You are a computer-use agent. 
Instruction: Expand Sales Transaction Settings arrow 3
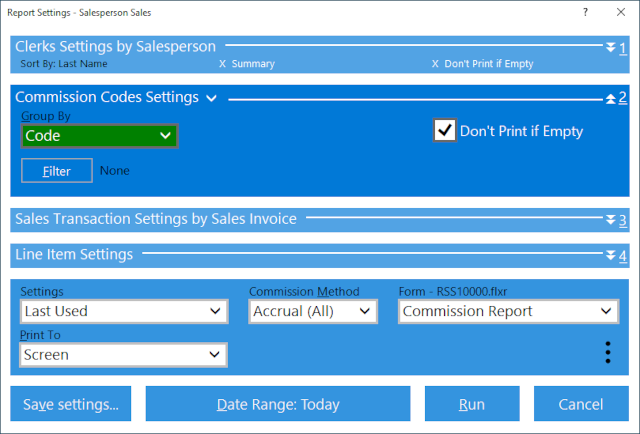[616, 220]
